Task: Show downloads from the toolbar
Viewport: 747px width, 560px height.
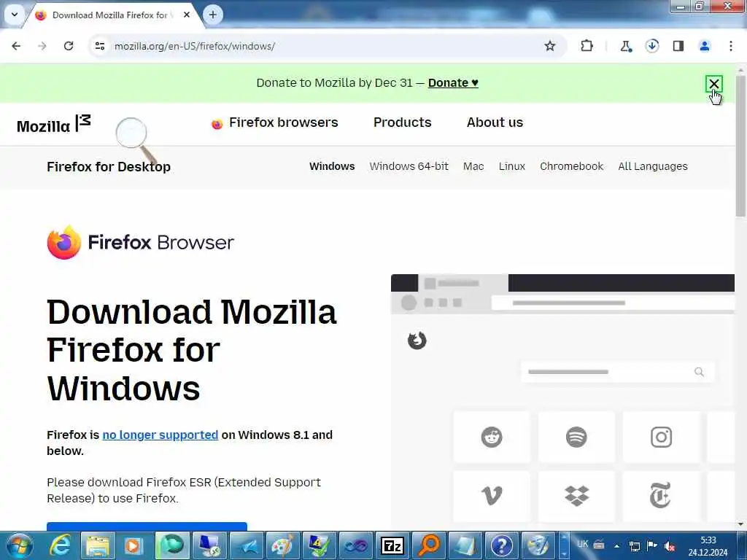Action: click(652, 46)
